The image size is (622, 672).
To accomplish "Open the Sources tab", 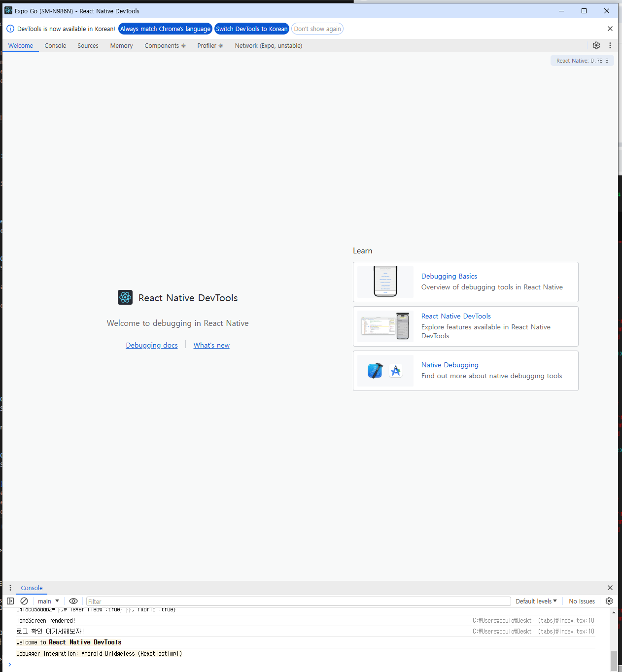I will coord(88,45).
